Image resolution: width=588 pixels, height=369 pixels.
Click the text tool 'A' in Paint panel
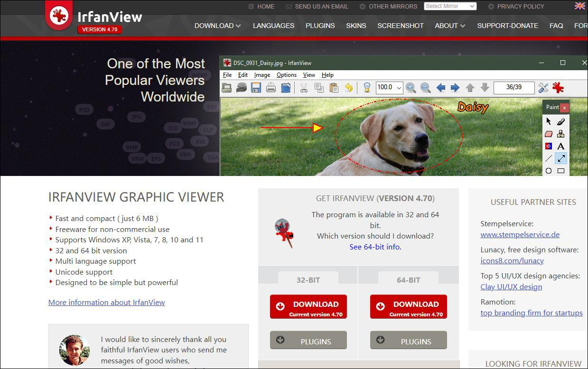click(561, 146)
